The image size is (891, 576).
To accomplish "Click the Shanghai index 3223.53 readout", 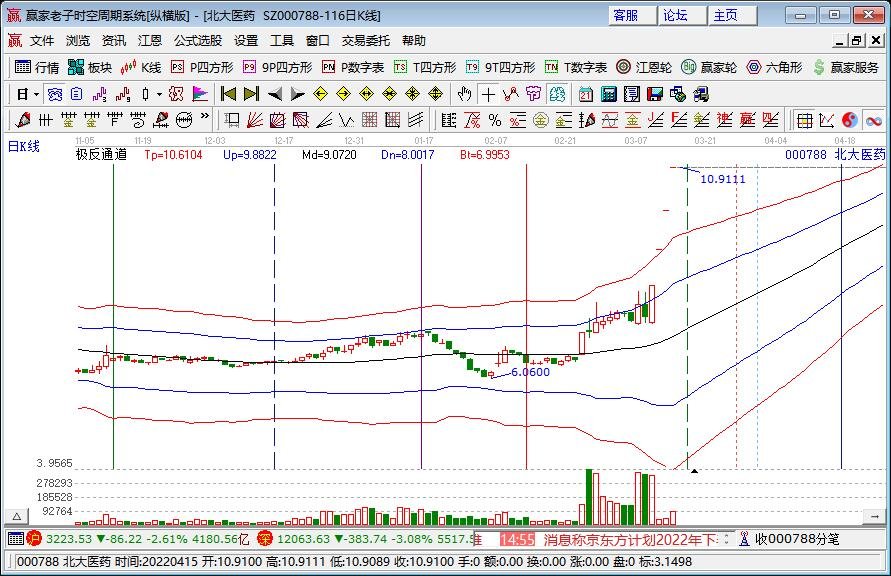I will click(69, 539).
